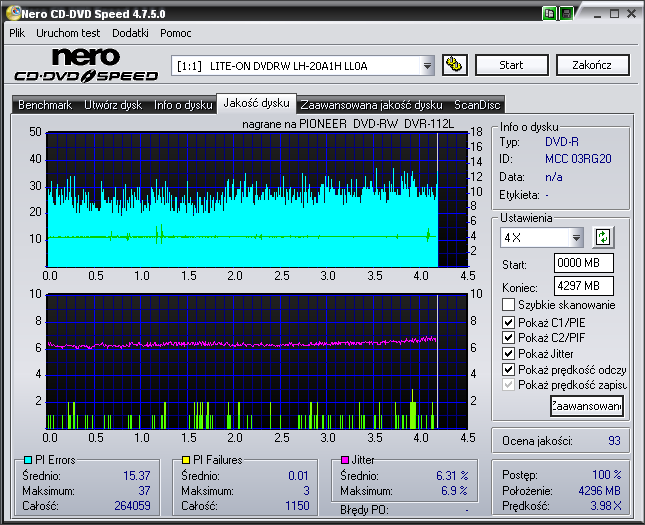Click the green copy-to-clipboard icon in title bar
This screenshot has width=645, height=525.
pos(549,14)
